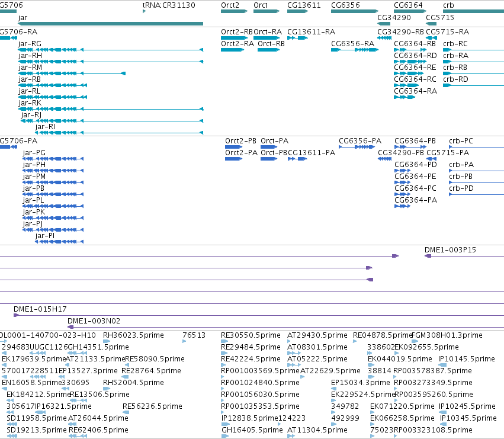Select transcript label jar-RB

click(x=30, y=79)
